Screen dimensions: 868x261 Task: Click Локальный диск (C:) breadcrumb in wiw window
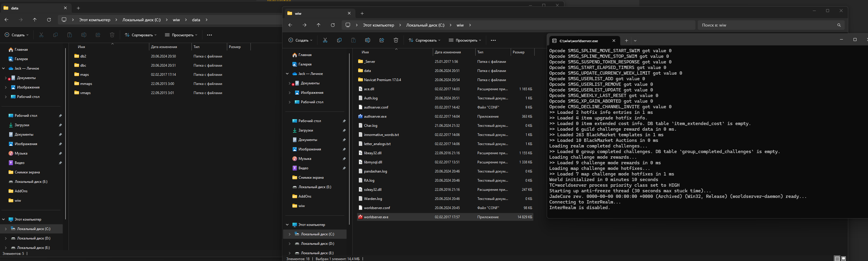pos(425,25)
